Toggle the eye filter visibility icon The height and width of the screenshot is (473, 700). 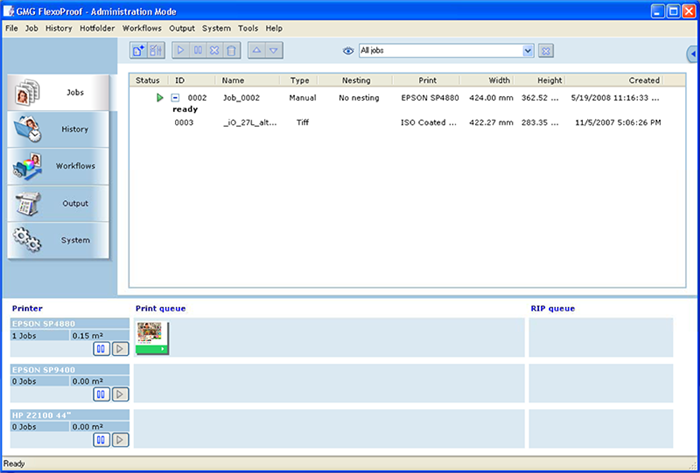tap(349, 50)
